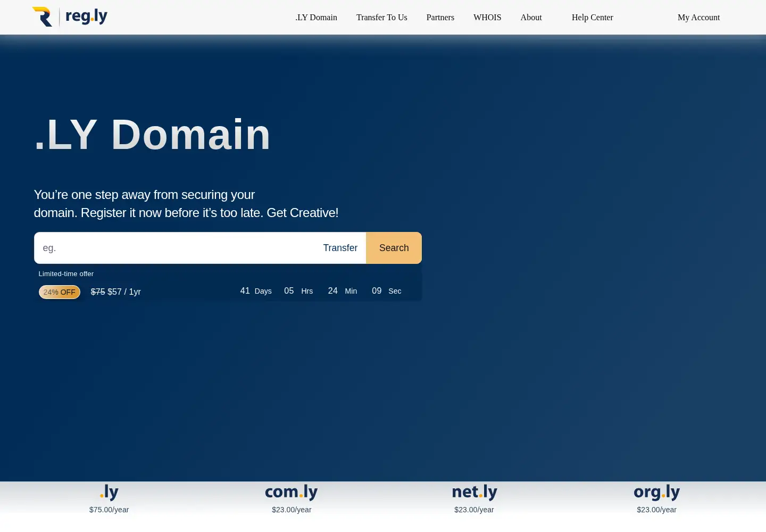The width and height of the screenshot is (766, 532).
Task: Click the 09 Sec countdown value
Action: pyautogui.click(x=387, y=291)
